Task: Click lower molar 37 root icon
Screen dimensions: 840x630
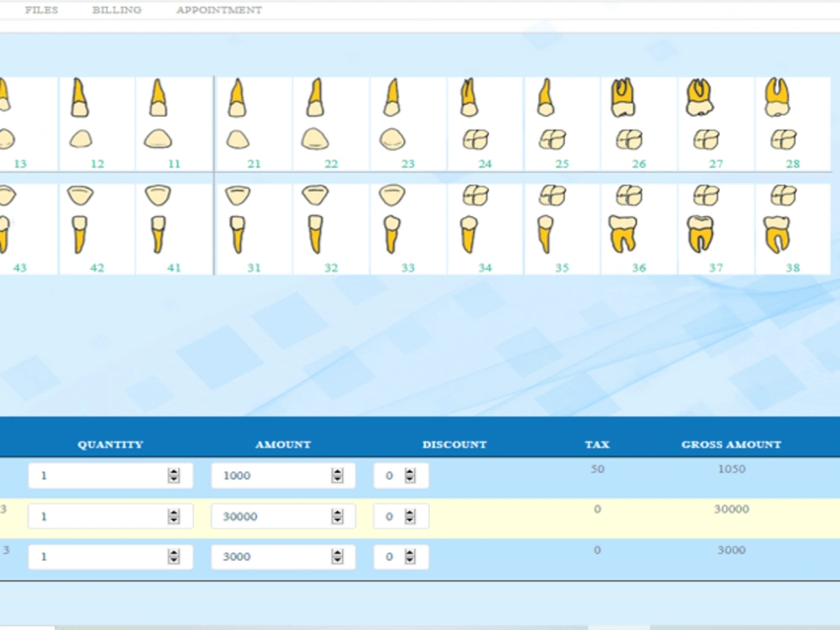Action: click(x=701, y=234)
